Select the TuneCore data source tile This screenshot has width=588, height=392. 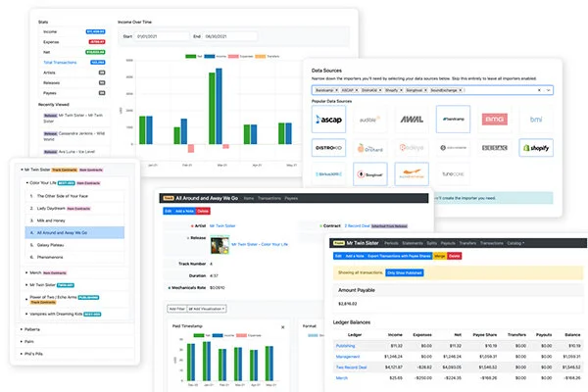(x=453, y=174)
